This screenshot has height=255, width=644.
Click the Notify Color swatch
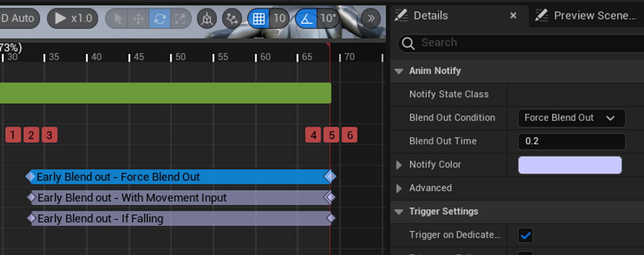click(x=570, y=165)
